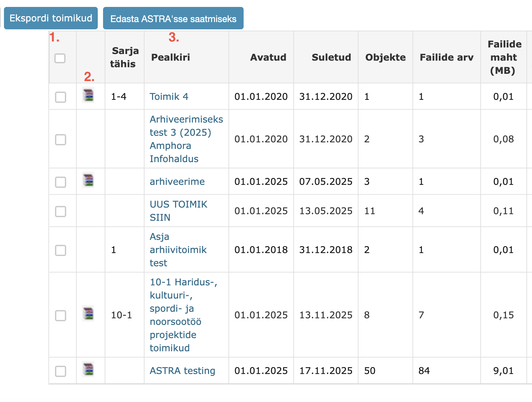Sort by the Pealkiri column header
This screenshot has height=402, width=532.
(x=171, y=57)
